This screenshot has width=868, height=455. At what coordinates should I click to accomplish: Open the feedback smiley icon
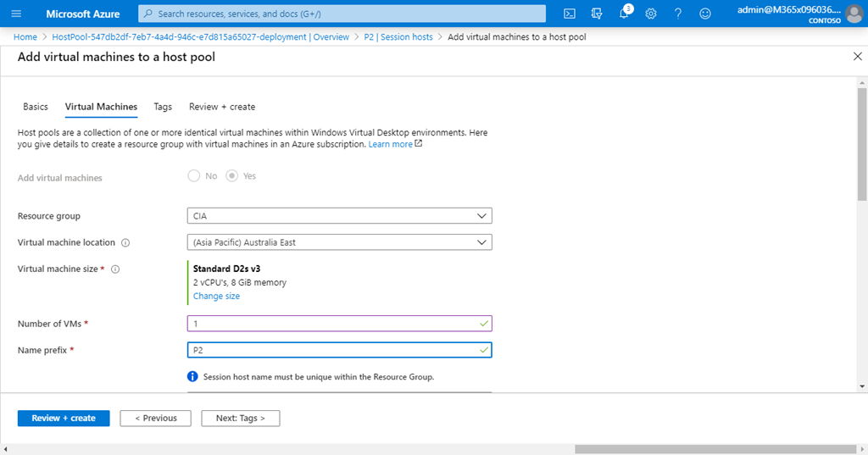coord(705,14)
